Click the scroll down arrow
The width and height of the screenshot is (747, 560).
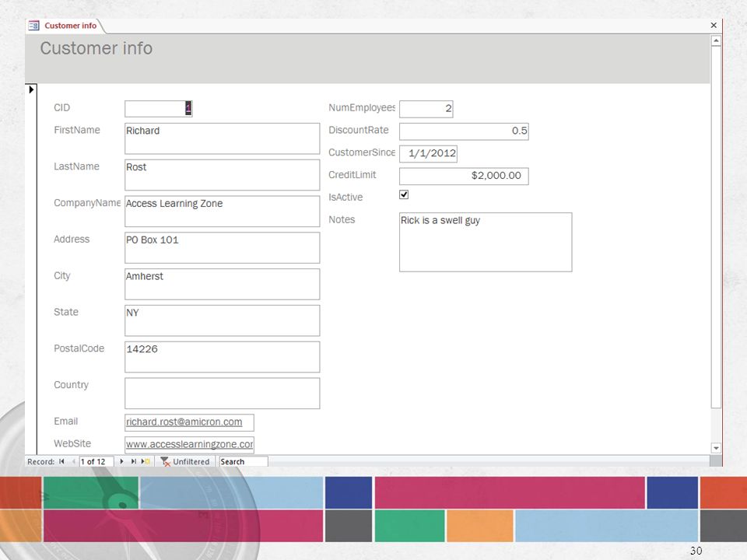[x=716, y=448]
